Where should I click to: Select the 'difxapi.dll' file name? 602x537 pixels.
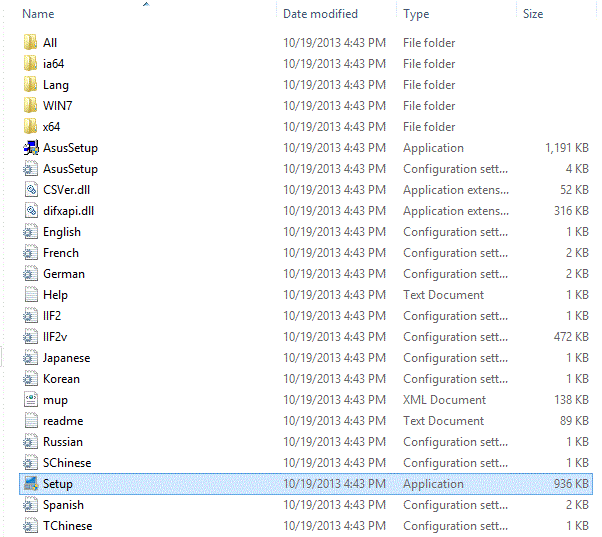point(68,211)
